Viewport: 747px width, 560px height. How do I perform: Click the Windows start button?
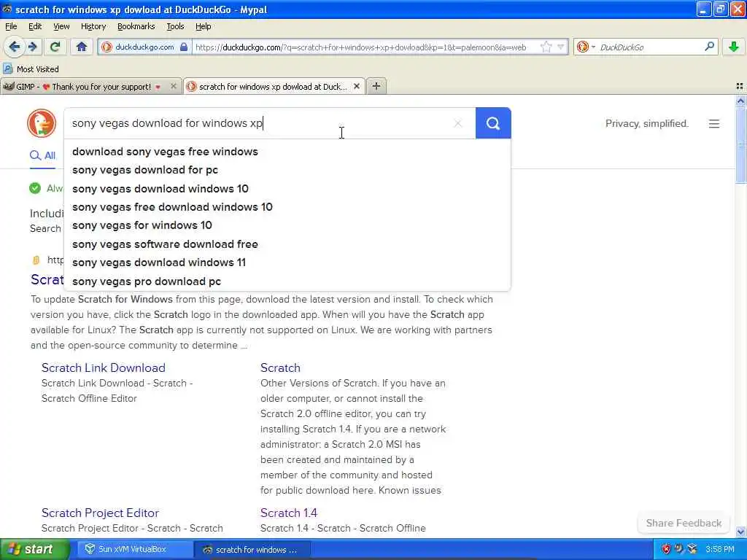[x=34, y=549]
